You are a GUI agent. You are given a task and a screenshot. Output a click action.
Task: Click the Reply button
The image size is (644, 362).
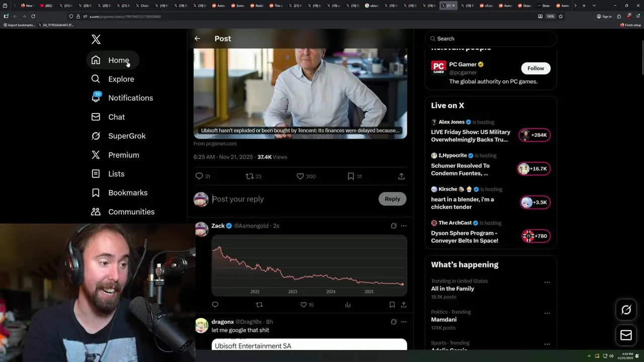pyautogui.click(x=392, y=199)
